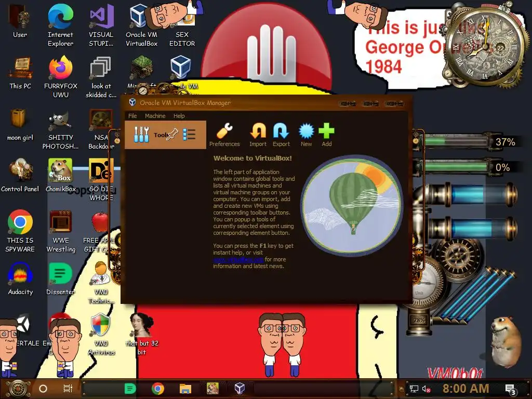Image resolution: width=532 pixels, height=399 pixels.
Task: Select the NSA Backdoor desktop icon
Action: pos(101,129)
